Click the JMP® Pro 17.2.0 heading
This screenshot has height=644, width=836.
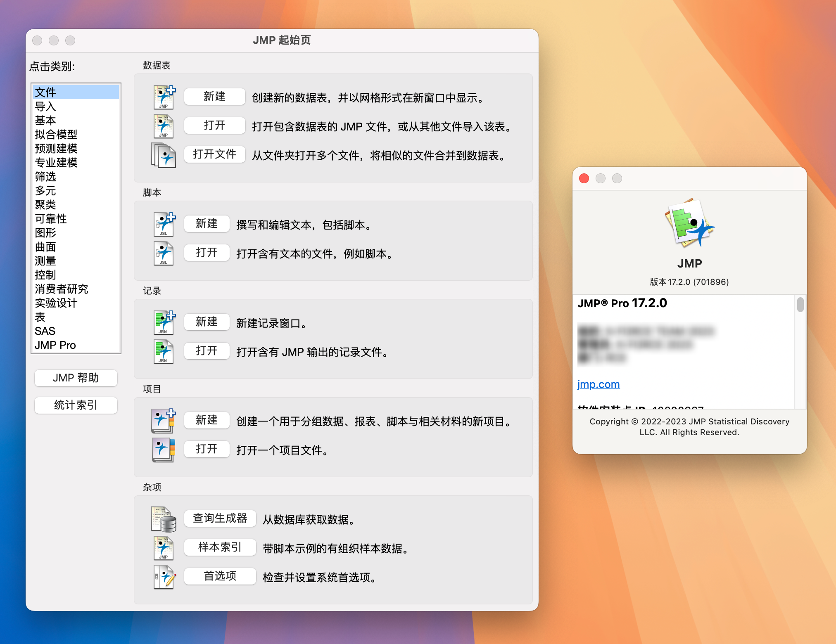coord(622,303)
